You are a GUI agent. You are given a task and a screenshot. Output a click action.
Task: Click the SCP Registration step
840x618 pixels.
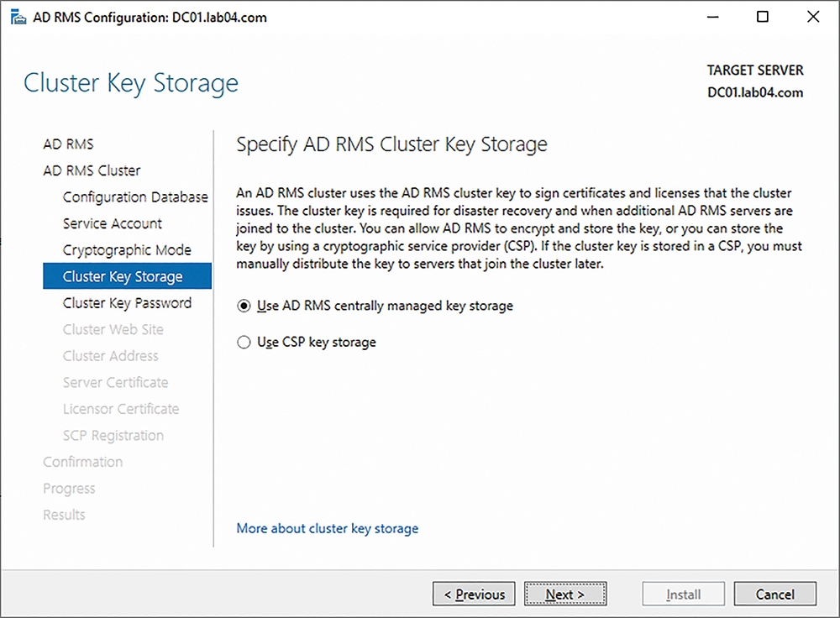pyautogui.click(x=113, y=436)
